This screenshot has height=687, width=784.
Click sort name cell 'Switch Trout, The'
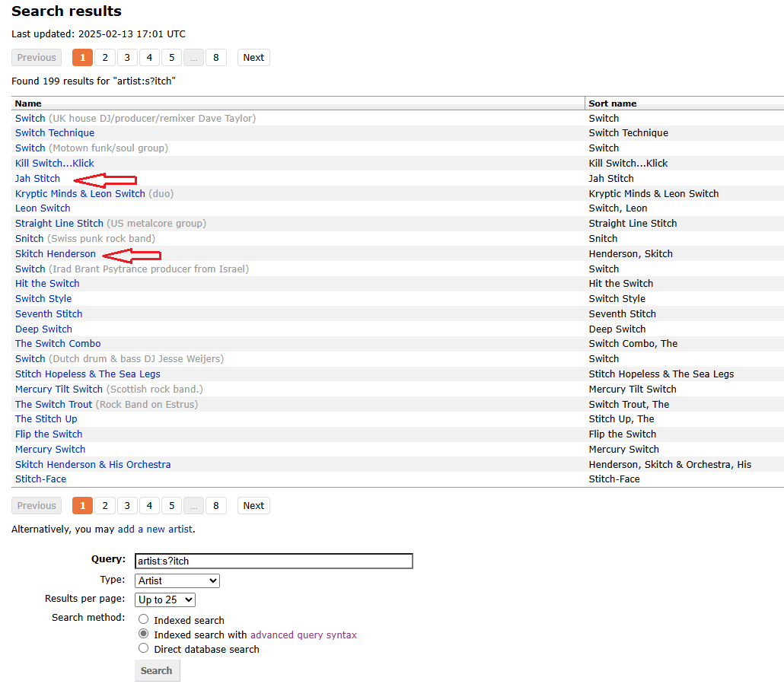(x=629, y=404)
